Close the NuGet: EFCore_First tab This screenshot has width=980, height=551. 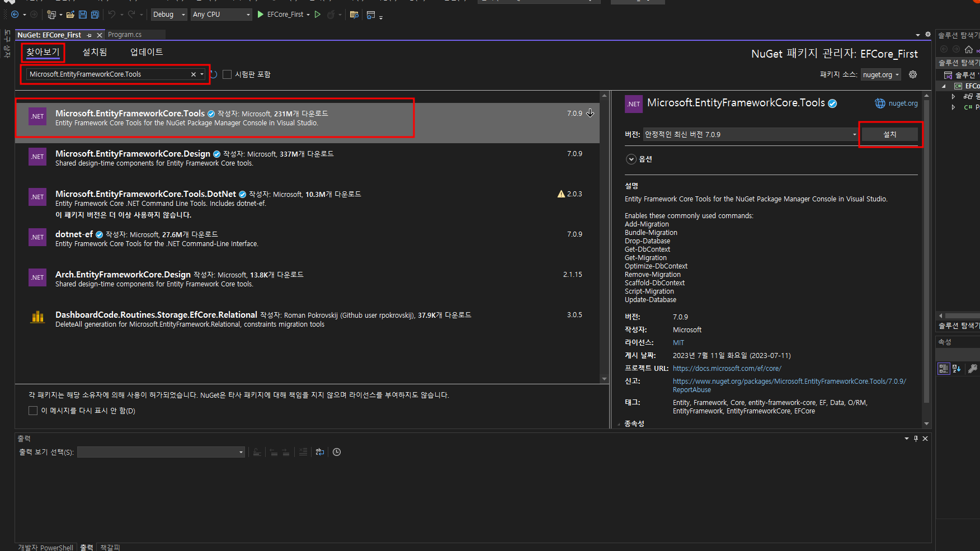point(100,35)
